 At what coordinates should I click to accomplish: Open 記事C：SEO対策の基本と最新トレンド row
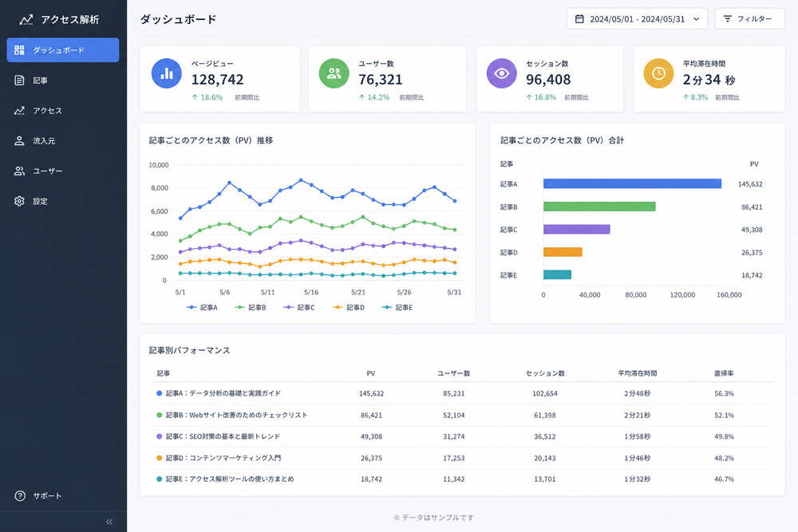(462, 436)
